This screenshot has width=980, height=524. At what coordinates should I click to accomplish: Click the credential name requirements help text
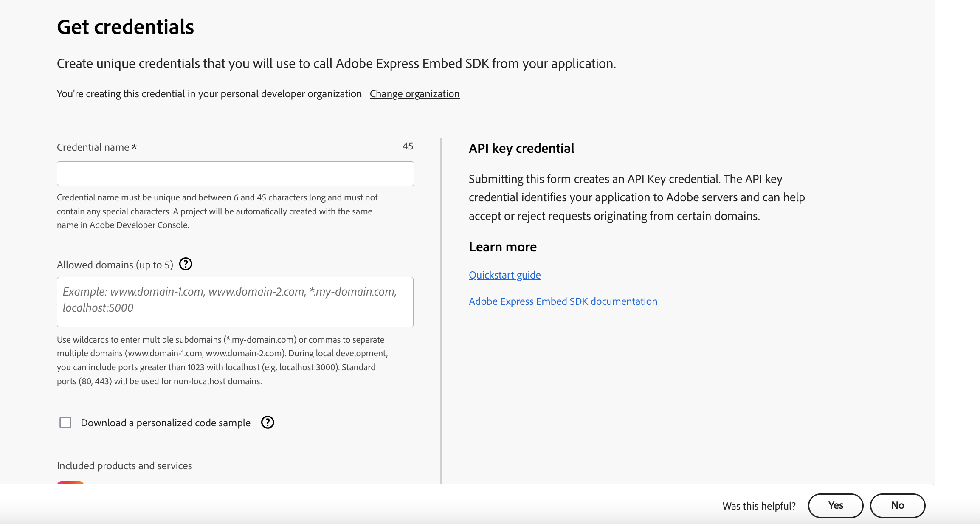coord(217,211)
